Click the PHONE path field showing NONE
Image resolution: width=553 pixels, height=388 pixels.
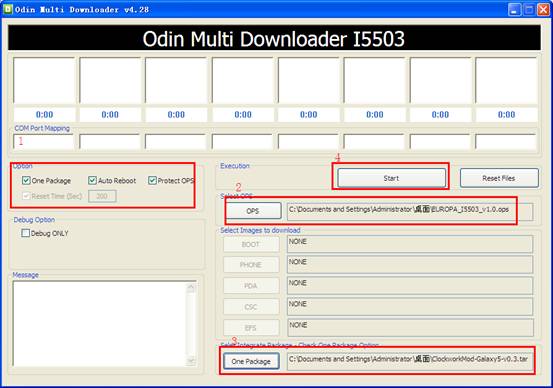coord(410,265)
